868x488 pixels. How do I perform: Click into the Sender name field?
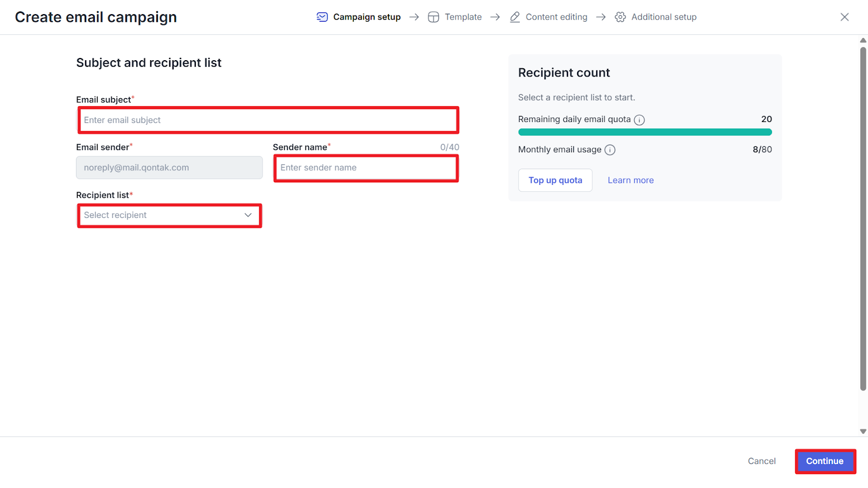[366, 168]
